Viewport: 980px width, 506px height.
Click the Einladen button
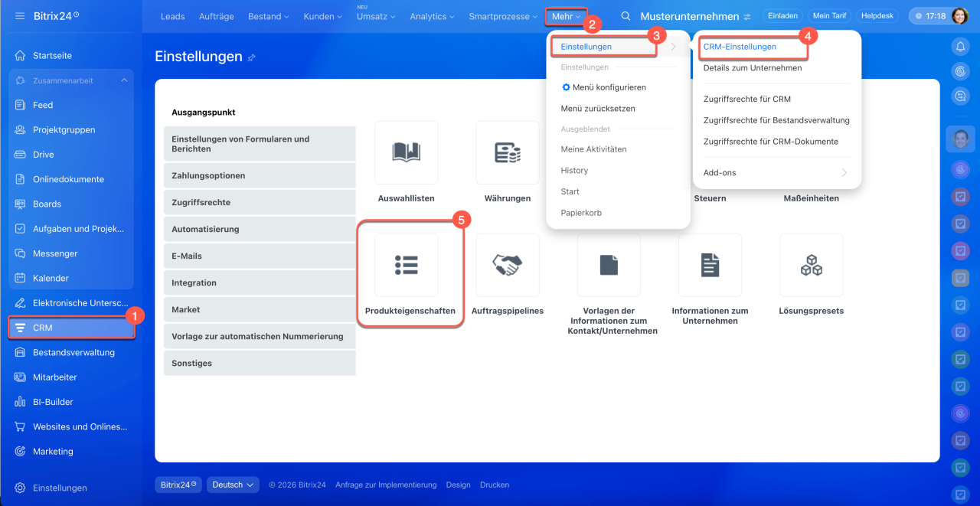(782, 16)
